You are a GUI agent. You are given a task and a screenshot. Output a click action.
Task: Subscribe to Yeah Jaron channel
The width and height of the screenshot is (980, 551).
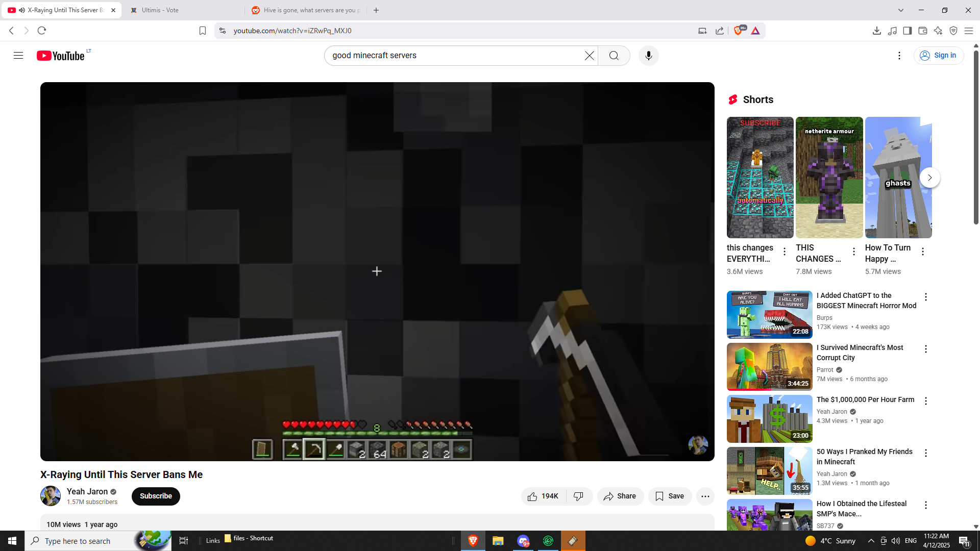(x=156, y=496)
